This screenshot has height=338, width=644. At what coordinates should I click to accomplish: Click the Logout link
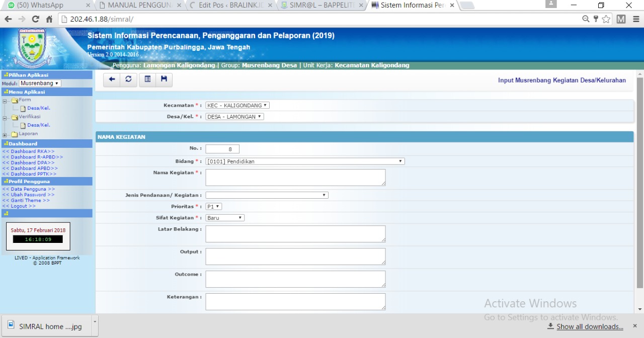click(x=19, y=206)
